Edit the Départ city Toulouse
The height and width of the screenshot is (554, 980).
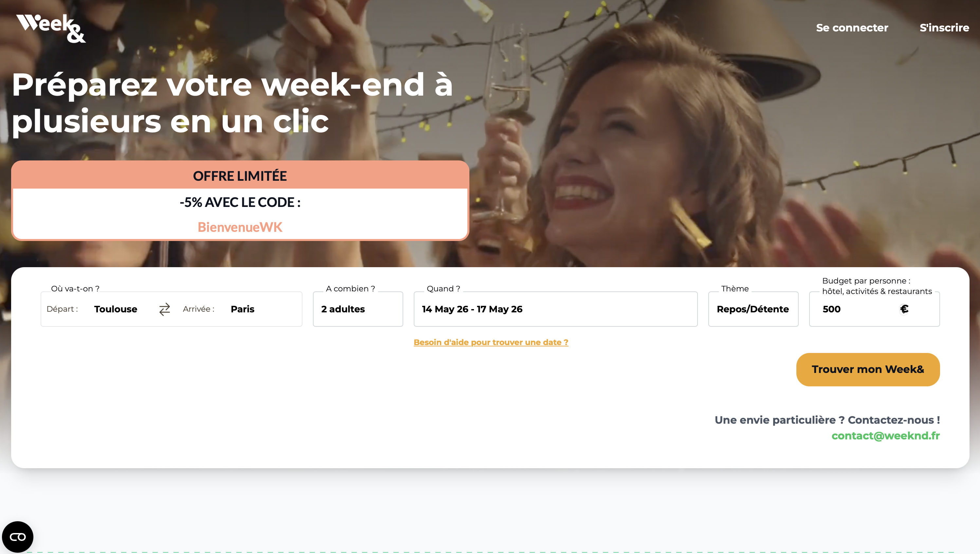pyautogui.click(x=116, y=309)
